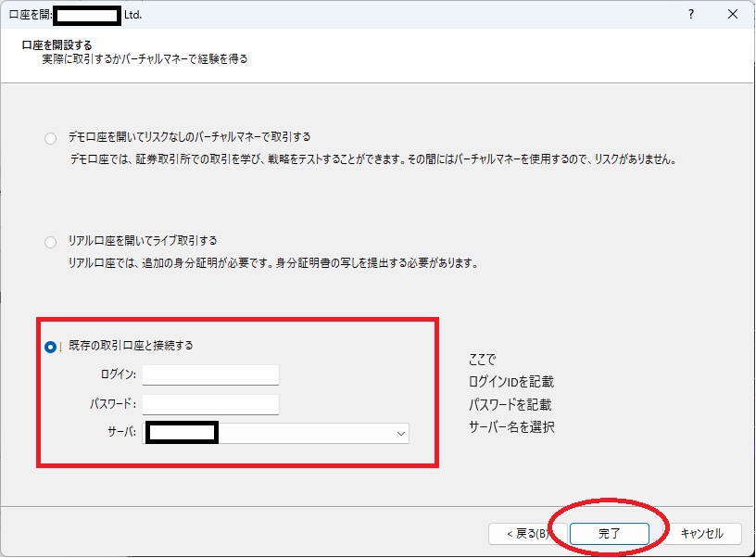Screen dimensions: 756x558
Task: Expand the サーバ dropdown arrow
Action: point(400,433)
